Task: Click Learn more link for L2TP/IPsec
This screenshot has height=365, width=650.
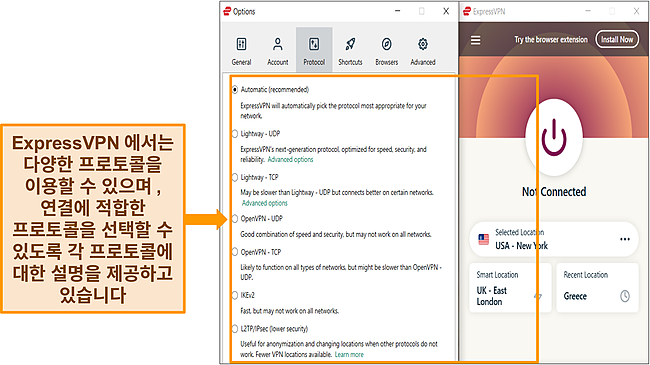Action: click(349, 355)
